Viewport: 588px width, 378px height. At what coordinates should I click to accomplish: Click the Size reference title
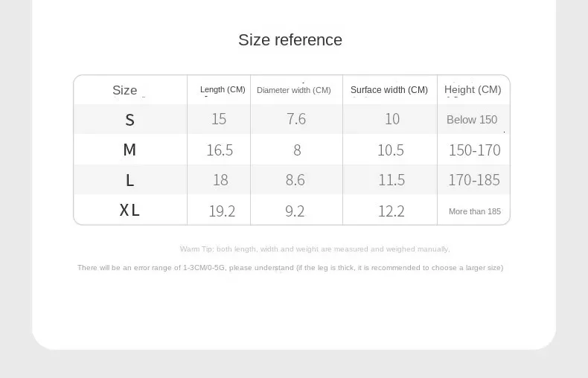[290, 40]
